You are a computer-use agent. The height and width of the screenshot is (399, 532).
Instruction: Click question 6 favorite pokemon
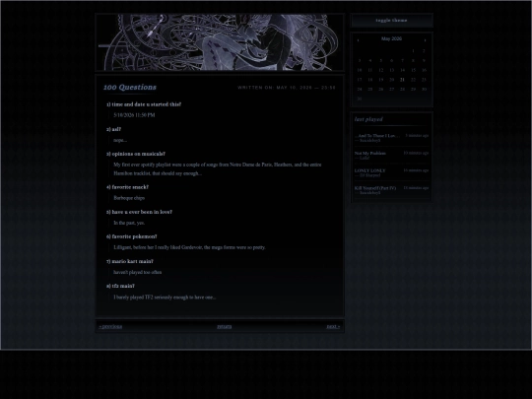tap(132, 236)
